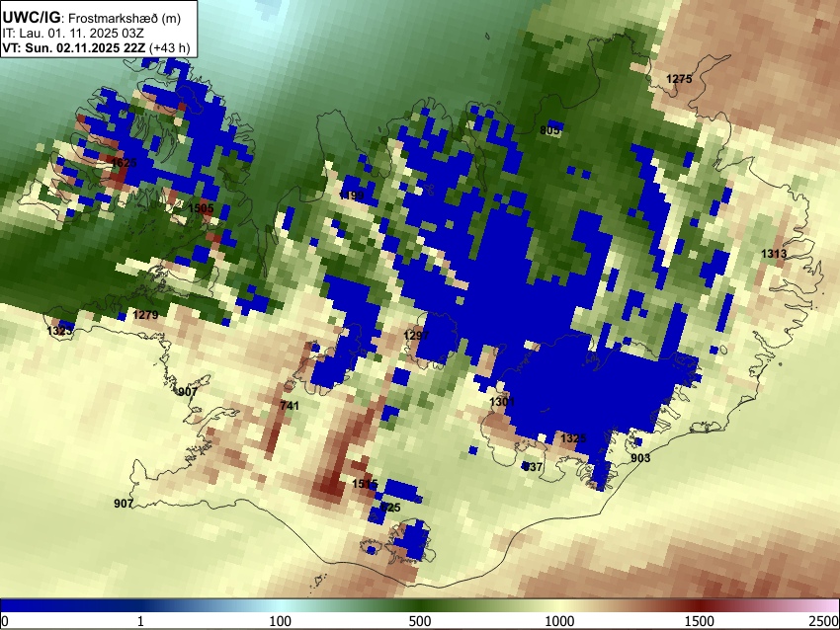Click the 1275 value in the northeast
The width and height of the screenshot is (840, 630).
coord(679,79)
